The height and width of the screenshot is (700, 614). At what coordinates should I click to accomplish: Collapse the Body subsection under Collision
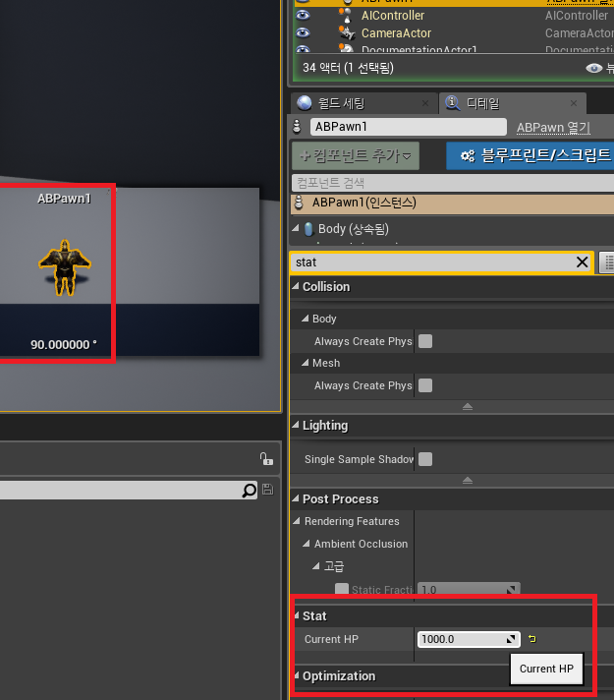pos(306,319)
